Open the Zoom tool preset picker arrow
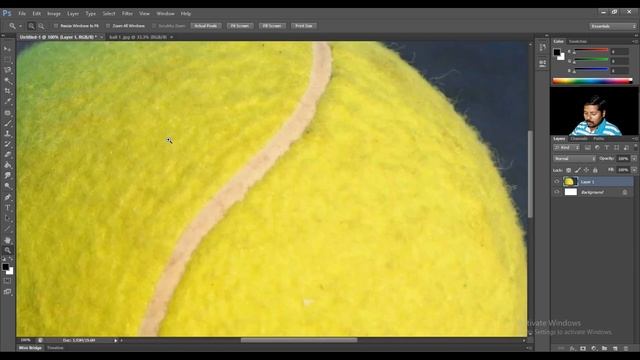 (x=20, y=26)
